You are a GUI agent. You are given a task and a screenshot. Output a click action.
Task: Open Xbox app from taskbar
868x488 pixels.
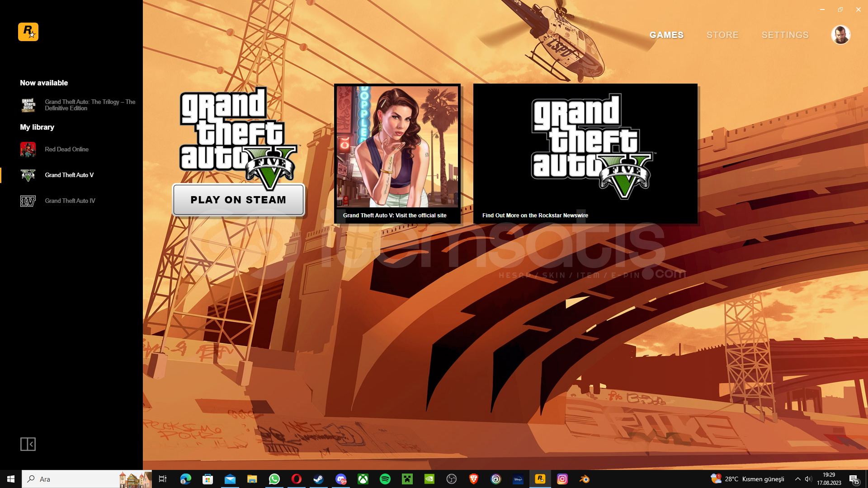363,479
